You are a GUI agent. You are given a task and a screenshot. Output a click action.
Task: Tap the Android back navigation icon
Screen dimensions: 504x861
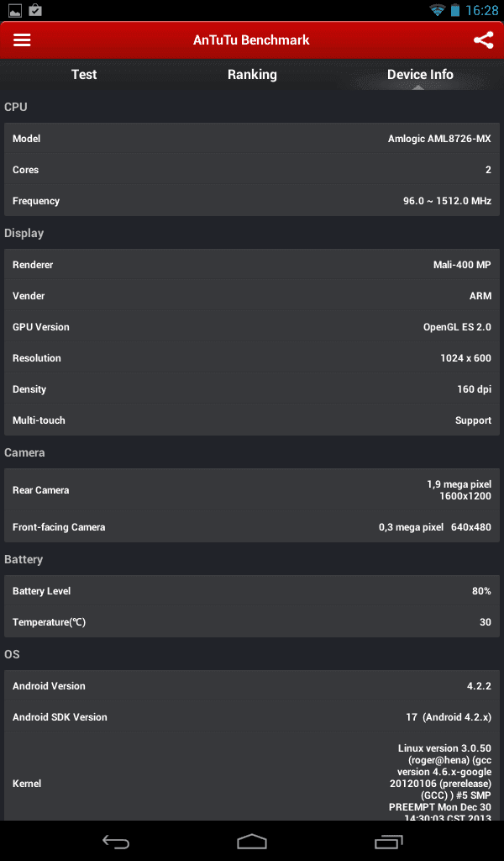(x=116, y=841)
